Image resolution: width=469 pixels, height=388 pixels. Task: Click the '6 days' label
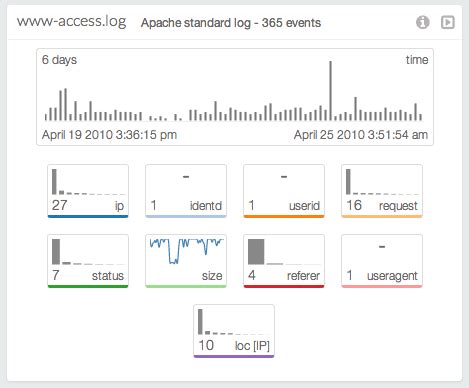[59, 60]
